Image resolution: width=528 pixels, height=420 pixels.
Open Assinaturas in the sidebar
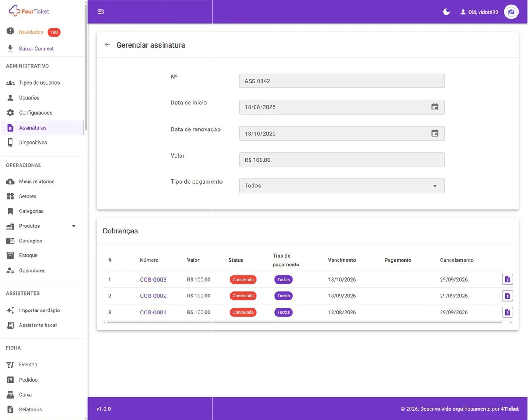(x=42, y=128)
